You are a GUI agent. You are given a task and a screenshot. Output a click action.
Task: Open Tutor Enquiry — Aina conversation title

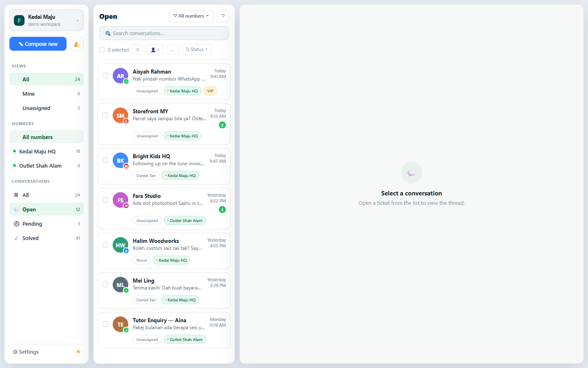pyautogui.click(x=159, y=320)
